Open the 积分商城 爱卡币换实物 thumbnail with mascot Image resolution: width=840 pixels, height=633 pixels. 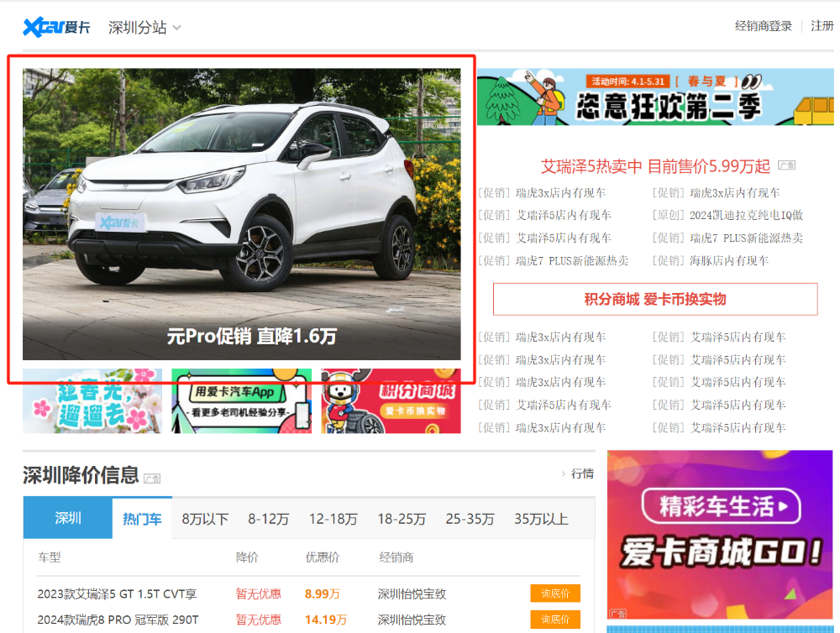click(391, 400)
